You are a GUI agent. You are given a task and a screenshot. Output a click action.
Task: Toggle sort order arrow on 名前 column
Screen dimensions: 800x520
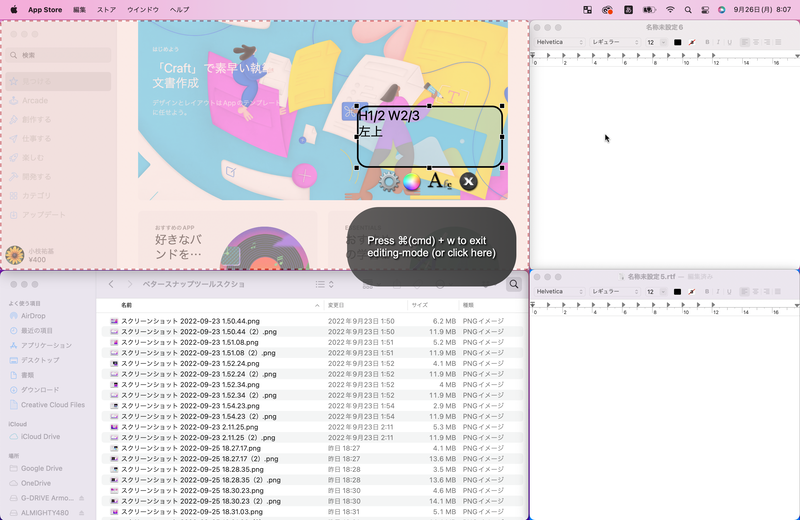317,305
